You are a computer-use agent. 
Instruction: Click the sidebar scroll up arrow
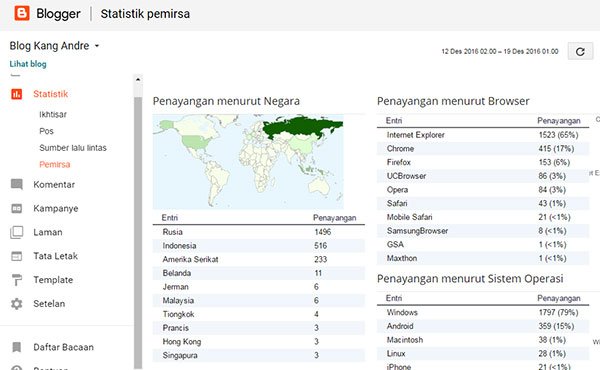138,80
